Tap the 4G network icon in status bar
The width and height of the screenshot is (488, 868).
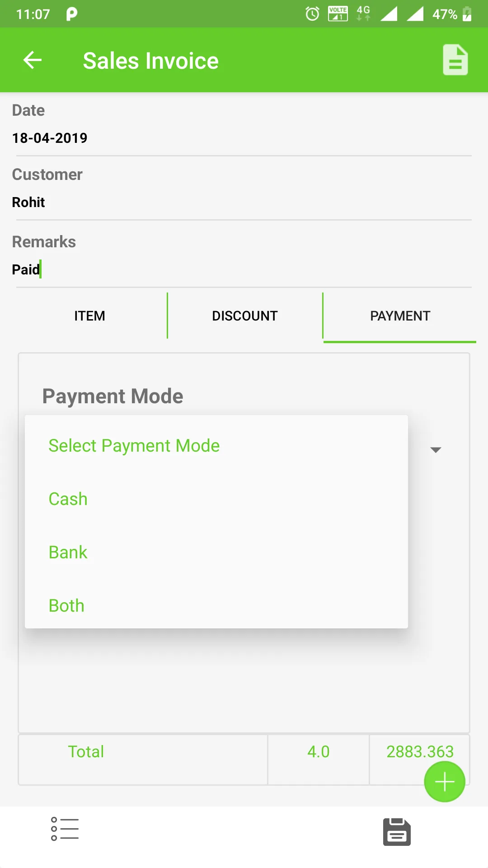tap(361, 14)
